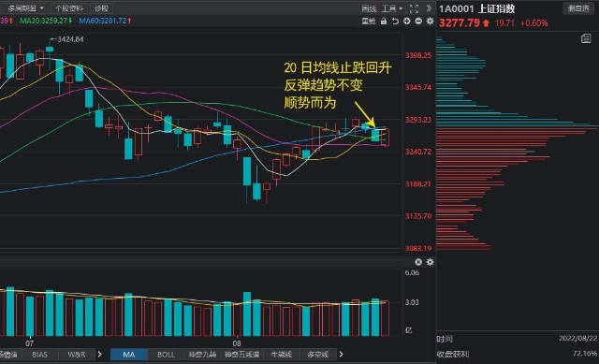Click the 删自选 remove-from-watchlist button

[x=578, y=8]
